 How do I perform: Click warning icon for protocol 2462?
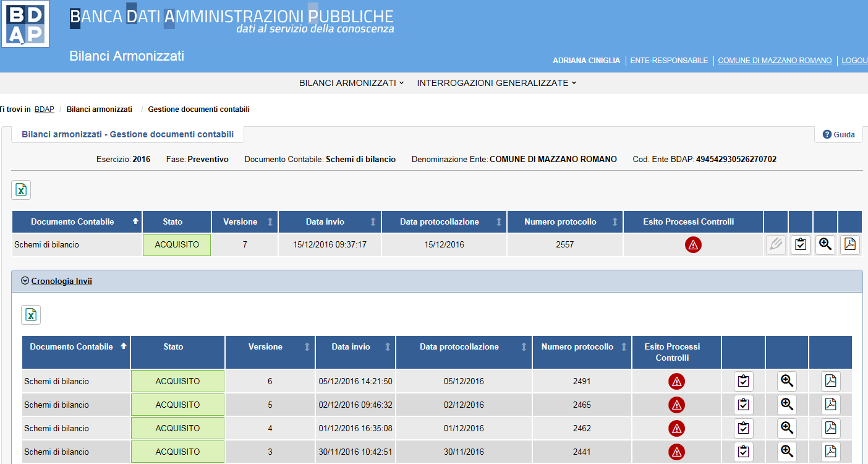tap(676, 429)
